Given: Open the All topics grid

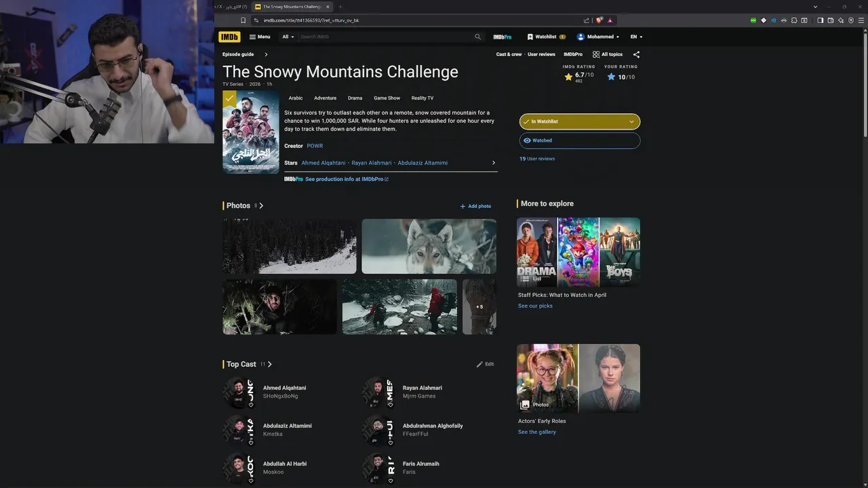Looking at the screenshot, I should pyautogui.click(x=608, y=54).
